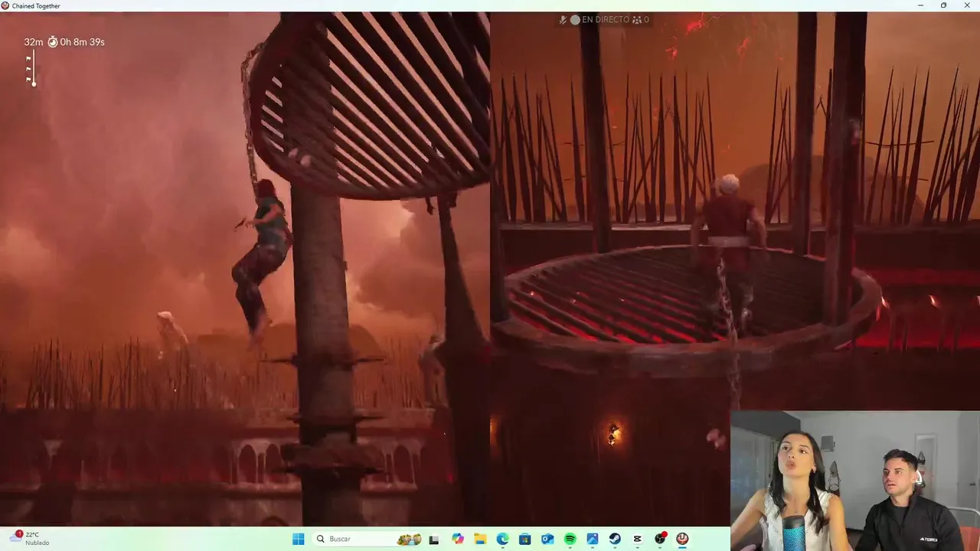The image size is (980, 551).
Task: Restore down the Chained Together window
Action: (x=943, y=5)
